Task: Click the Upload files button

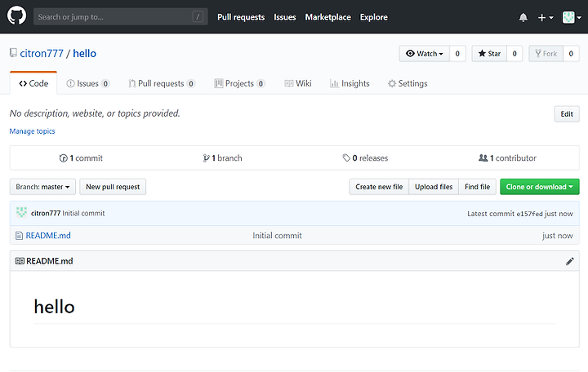Action: pos(434,187)
